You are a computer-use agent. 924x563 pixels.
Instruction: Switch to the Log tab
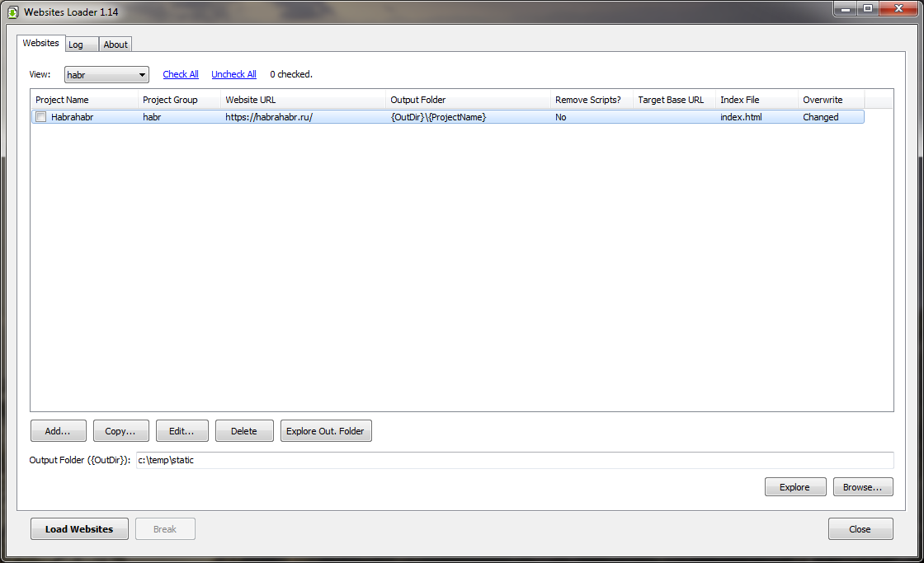(76, 45)
